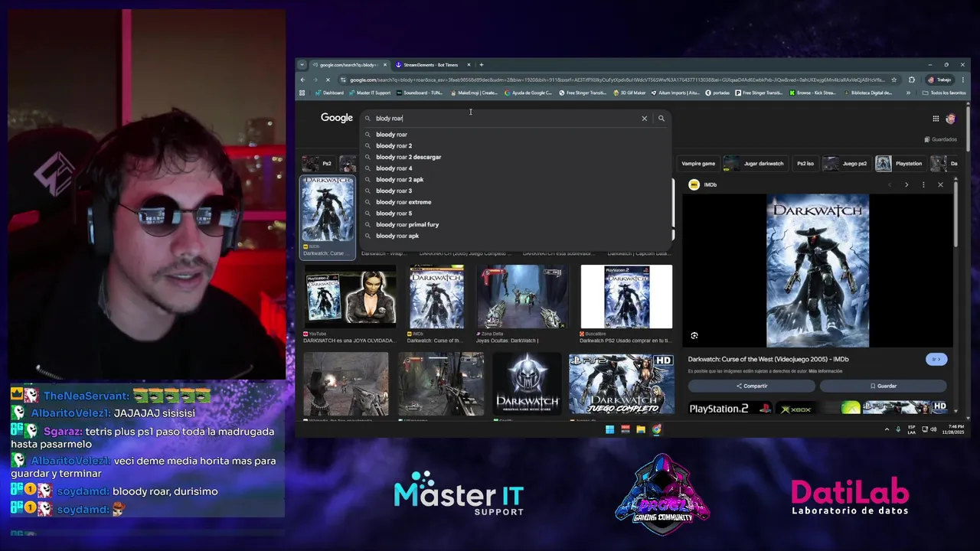Filter by Juego ps2 chip
This screenshot has height=551, width=980.
846,163
